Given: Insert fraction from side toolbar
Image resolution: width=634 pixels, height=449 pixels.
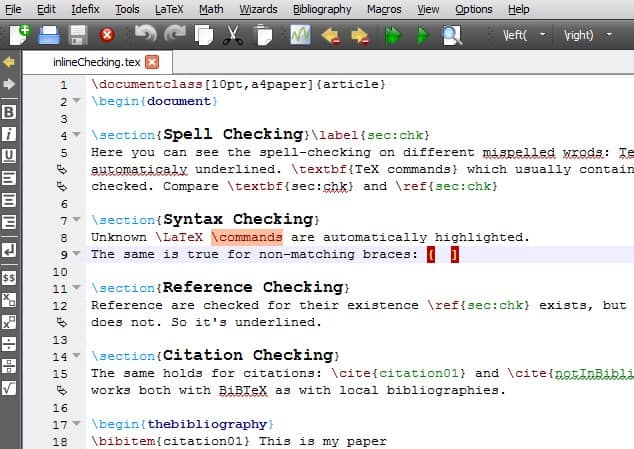Looking at the screenshot, I should click(9, 344).
